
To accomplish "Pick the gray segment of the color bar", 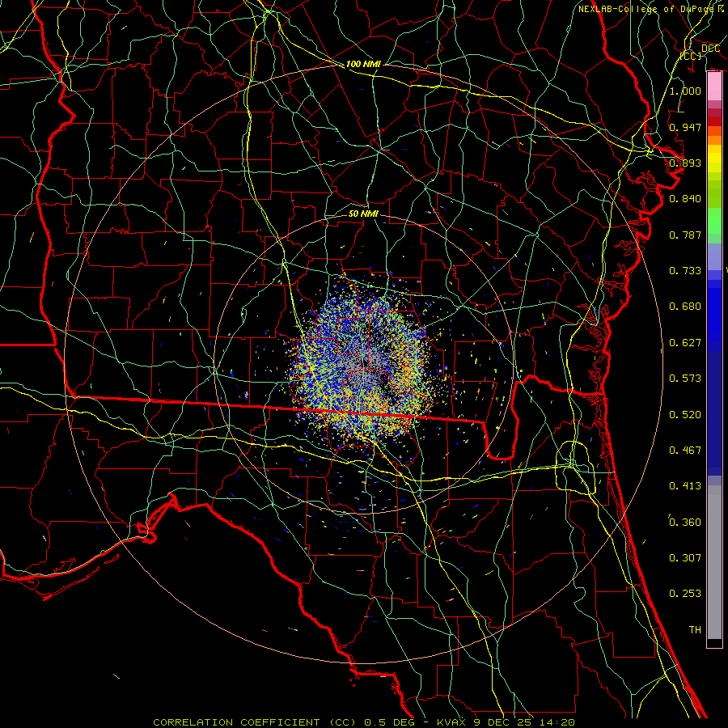I will 714,562.
